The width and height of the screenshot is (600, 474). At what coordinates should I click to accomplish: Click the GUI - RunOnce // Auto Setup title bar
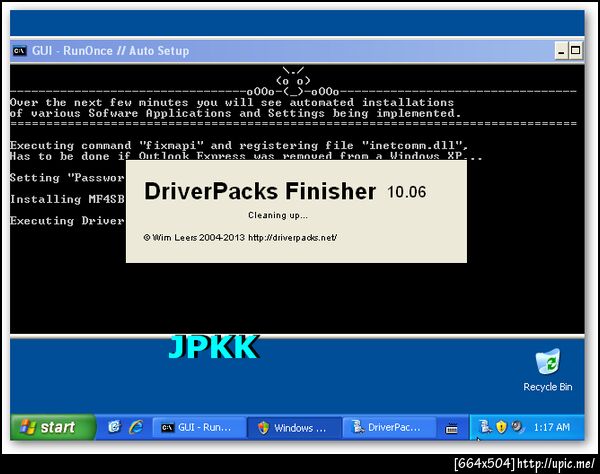point(297,51)
